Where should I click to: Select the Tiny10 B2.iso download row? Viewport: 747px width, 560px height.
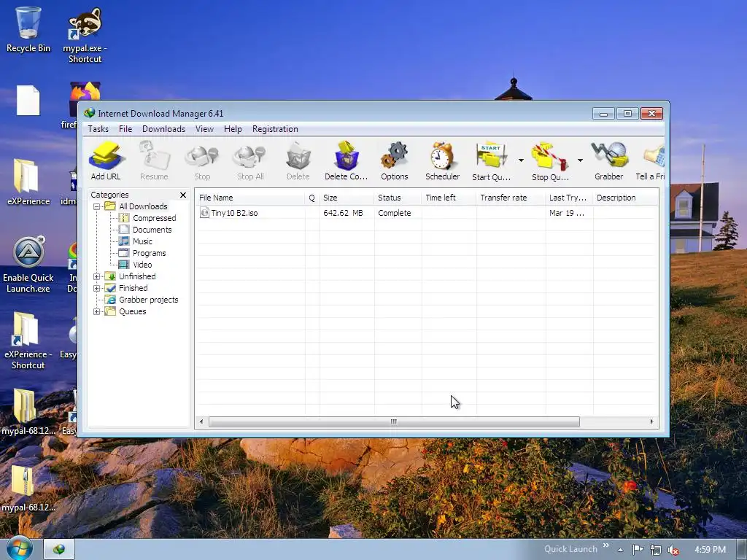(427, 213)
